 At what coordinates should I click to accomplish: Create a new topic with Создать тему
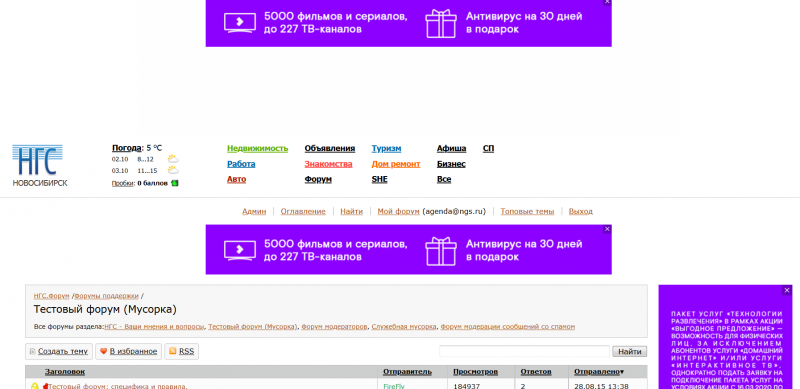pyautogui.click(x=59, y=351)
